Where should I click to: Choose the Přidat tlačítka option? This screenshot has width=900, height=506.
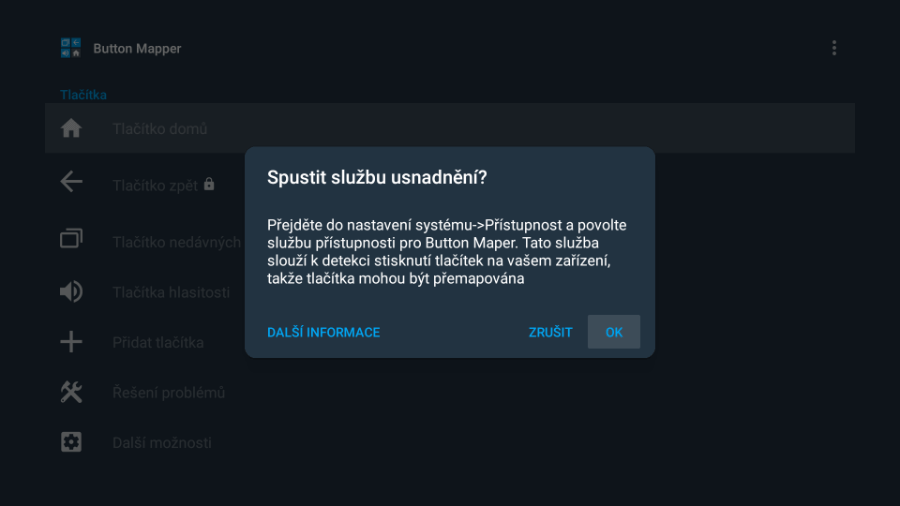click(x=158, y=342)
